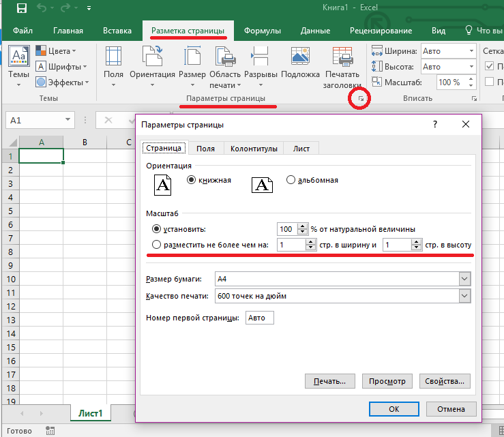Click the Save icon in quick access toolbar

[22, 7]
